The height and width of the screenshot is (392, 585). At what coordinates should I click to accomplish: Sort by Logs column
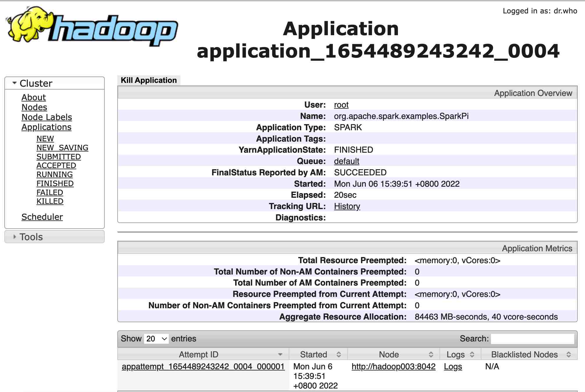point(460,354)
